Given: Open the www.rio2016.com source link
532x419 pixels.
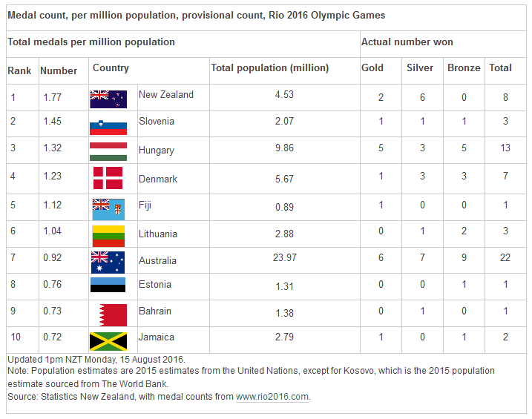Looking at the screenshot, I should (272, 397).
